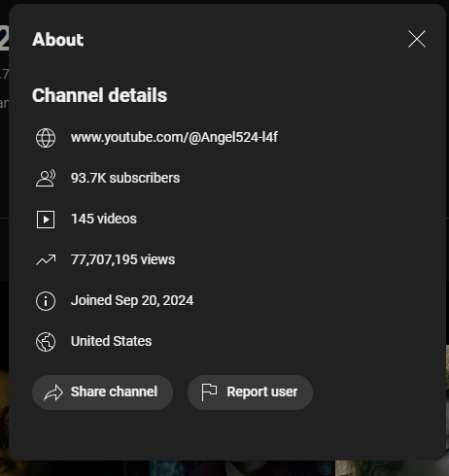Viewport: 449px width, 476px height.
Task: Click the United States location text
Action: (111, 341)
